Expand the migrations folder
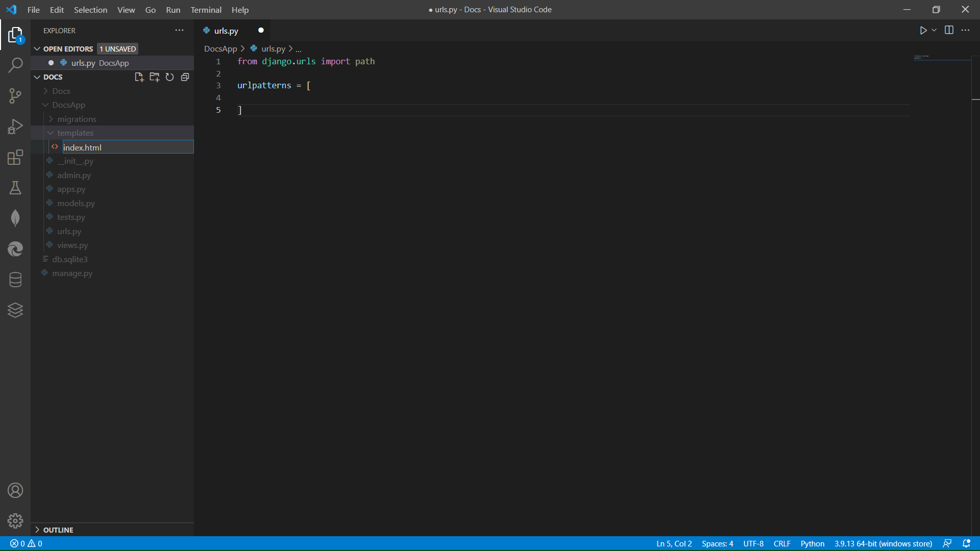 pos(77,119)
